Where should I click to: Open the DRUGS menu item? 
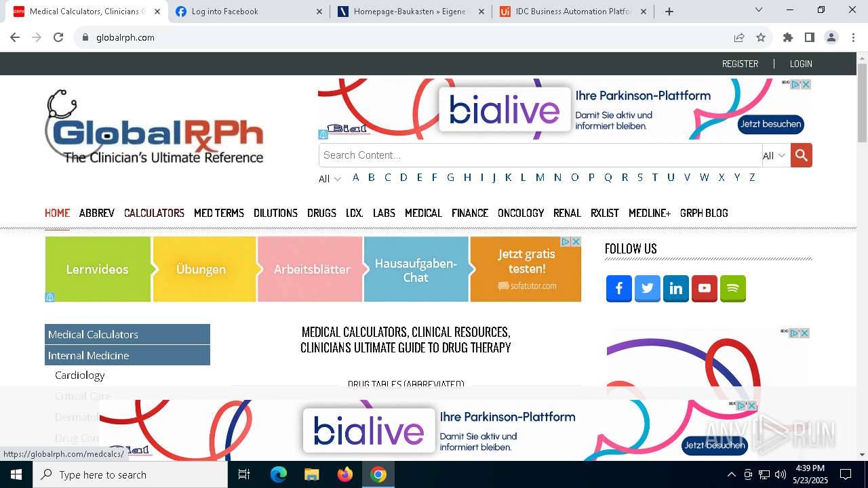pos(321,213)
